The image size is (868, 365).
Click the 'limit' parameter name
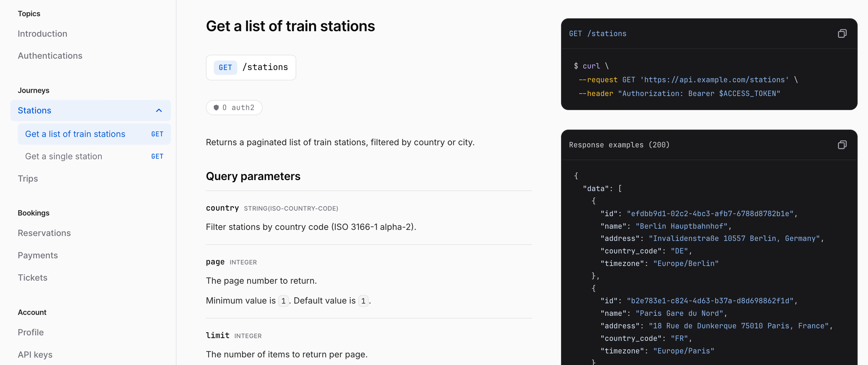pos(218,335)
